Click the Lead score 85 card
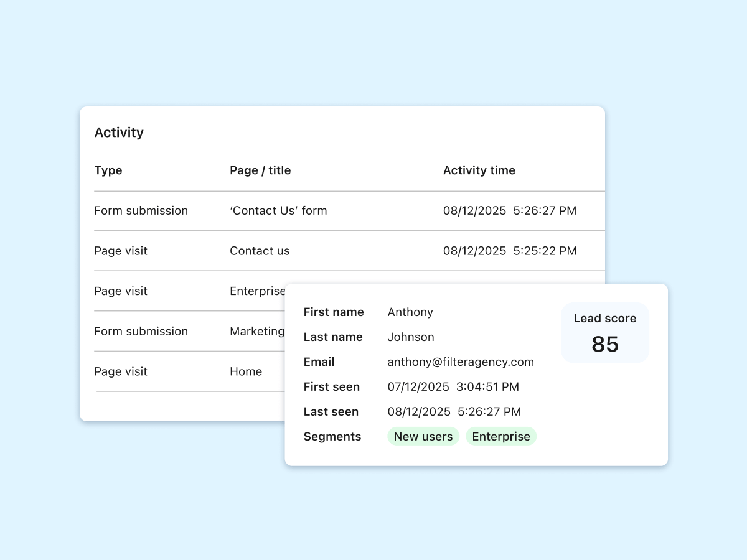 click(x=604, y=333)
